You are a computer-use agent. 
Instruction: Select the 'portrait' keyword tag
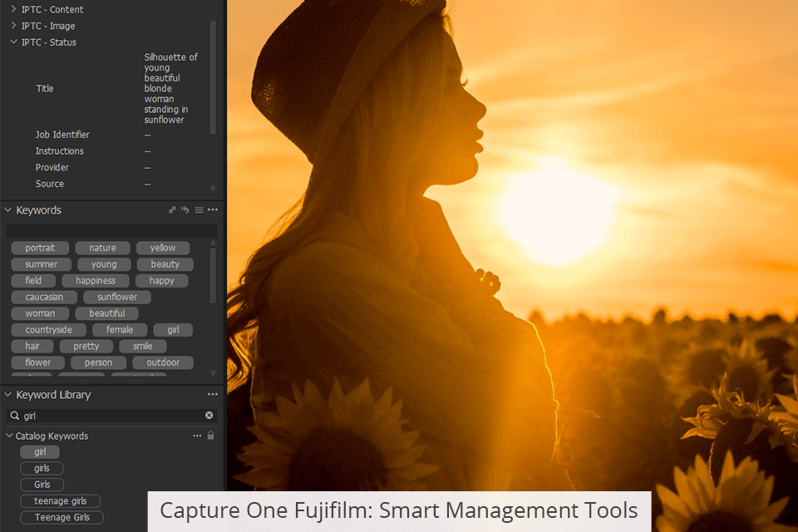(x=40, y=248)
